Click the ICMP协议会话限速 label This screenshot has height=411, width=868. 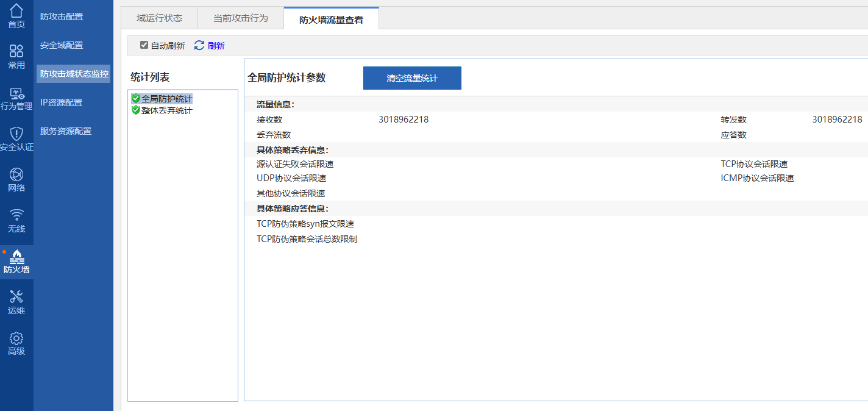click(x=757, y=178)
